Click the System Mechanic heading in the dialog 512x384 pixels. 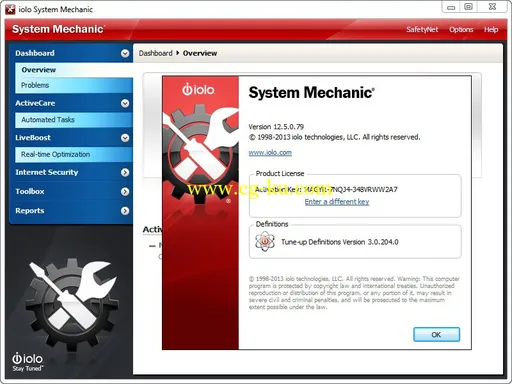point(311,92)
